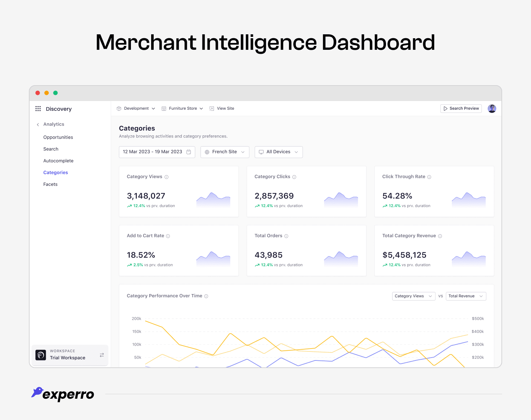Open the French Site selector
Viewport: 531px width, 420px height.
(x=225, y=152)
